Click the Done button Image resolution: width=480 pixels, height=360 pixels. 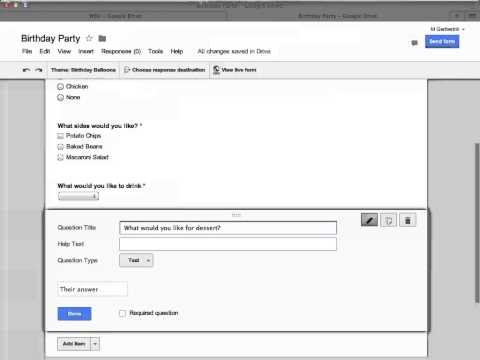[74, 314]
